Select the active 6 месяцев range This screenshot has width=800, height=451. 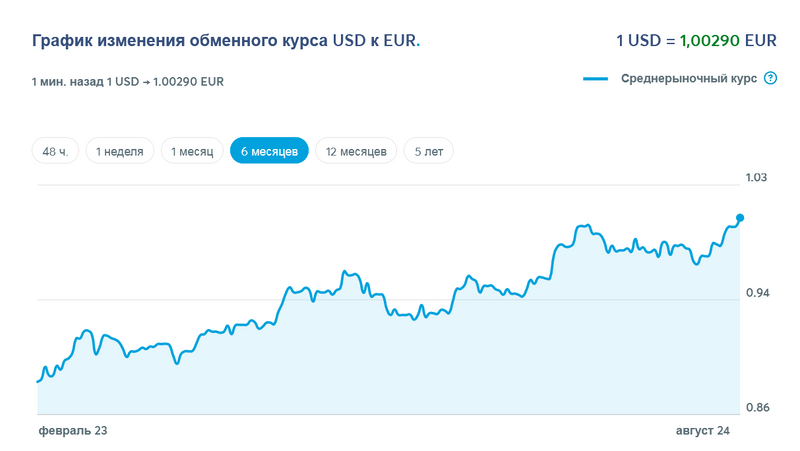coord(269,152)
